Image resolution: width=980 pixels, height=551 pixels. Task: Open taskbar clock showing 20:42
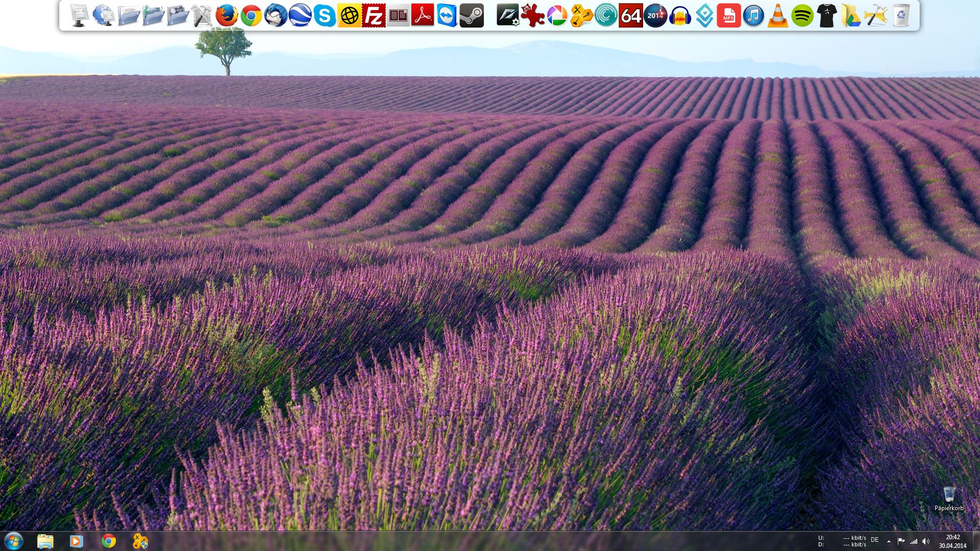coord(952,541)
